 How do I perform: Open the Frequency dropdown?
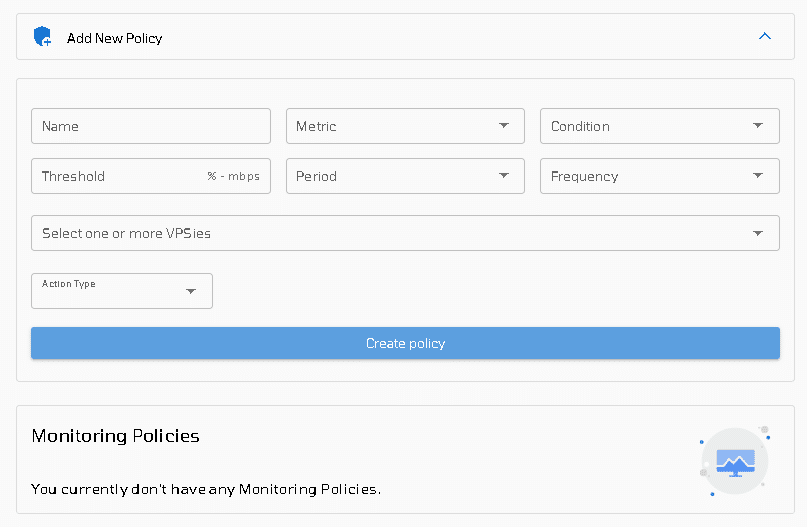[660, 176]
